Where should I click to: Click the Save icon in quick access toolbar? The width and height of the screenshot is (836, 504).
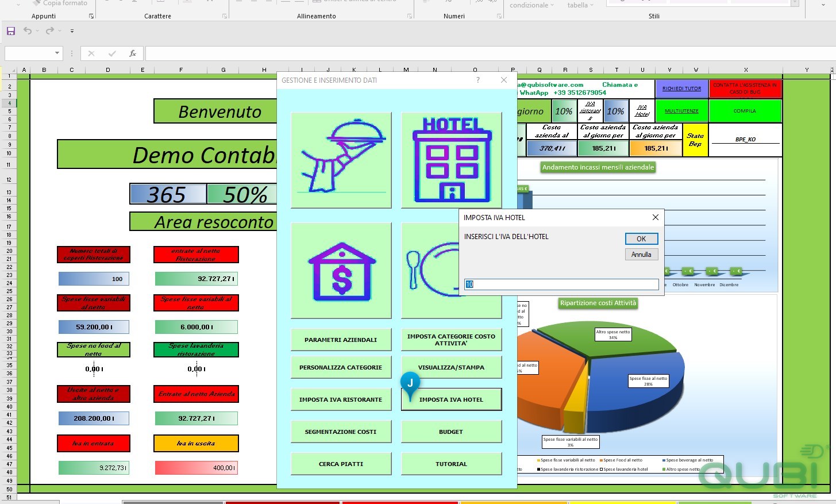click(11, 31)
